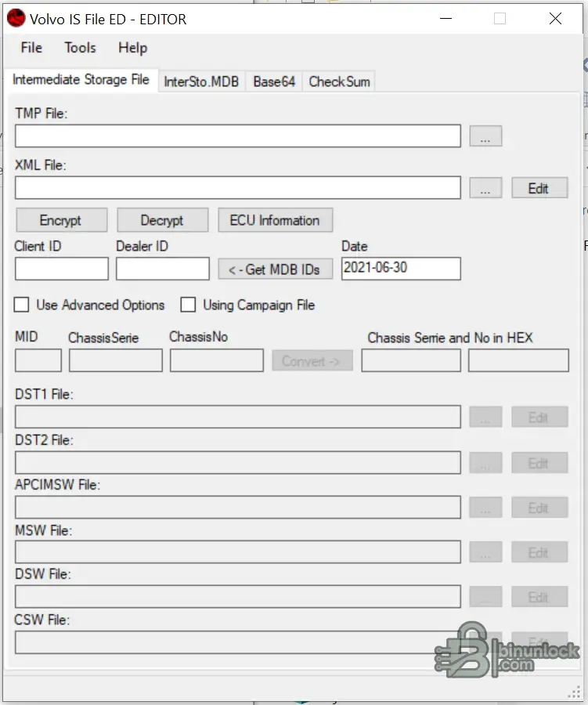Click Edit next to DST2 File
The image size is (588, 705).
[x=539, y=463]
